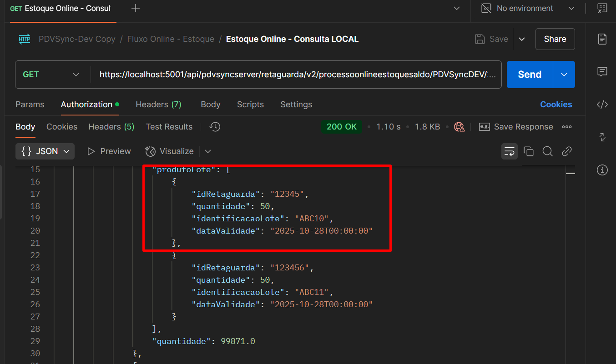
Task: Copy the response body to clipboard
Action: 529,151
